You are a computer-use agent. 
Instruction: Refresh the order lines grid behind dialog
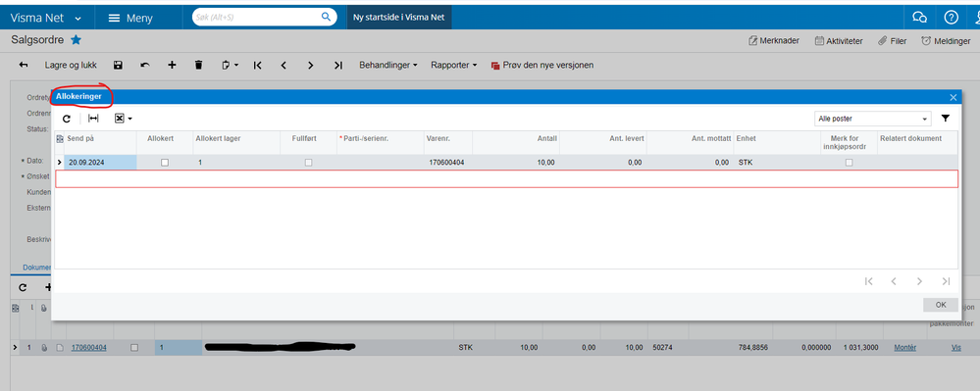coord(24,287)
